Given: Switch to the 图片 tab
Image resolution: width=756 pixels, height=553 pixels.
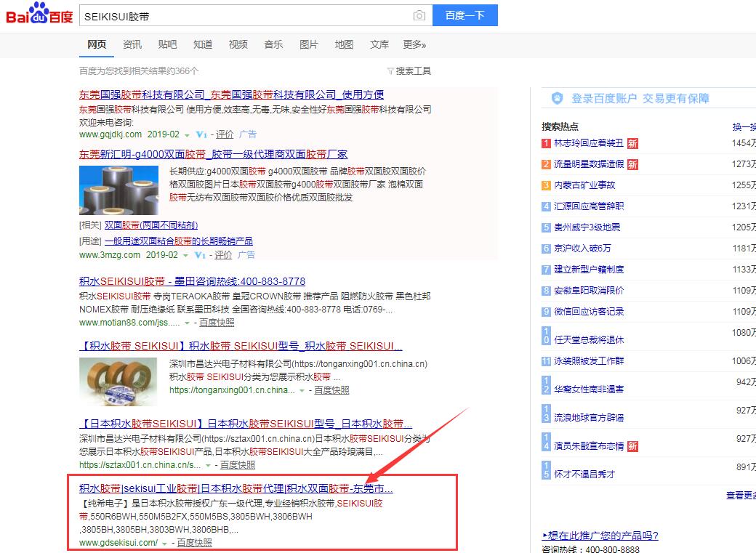Looking at the screenshot, I should pos(308,44).
